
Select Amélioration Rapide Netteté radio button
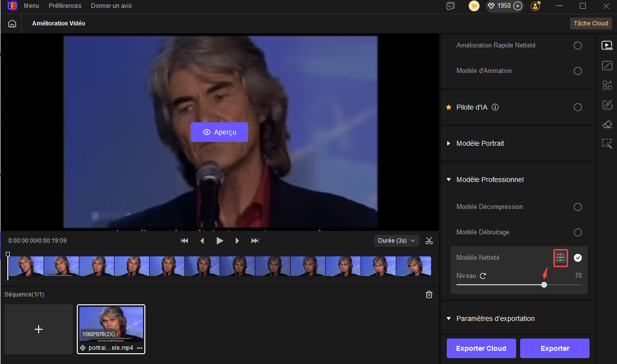(578, 45)
